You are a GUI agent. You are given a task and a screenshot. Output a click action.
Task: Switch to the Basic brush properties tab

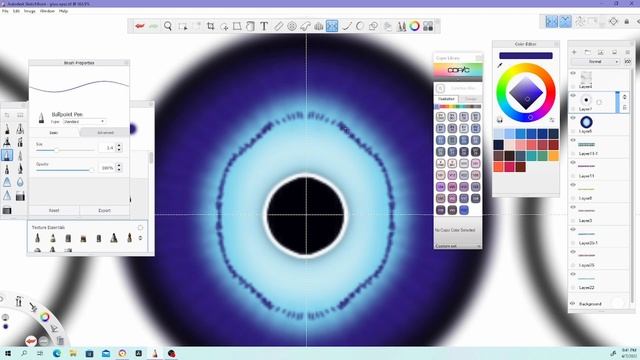tap(54, 133)
